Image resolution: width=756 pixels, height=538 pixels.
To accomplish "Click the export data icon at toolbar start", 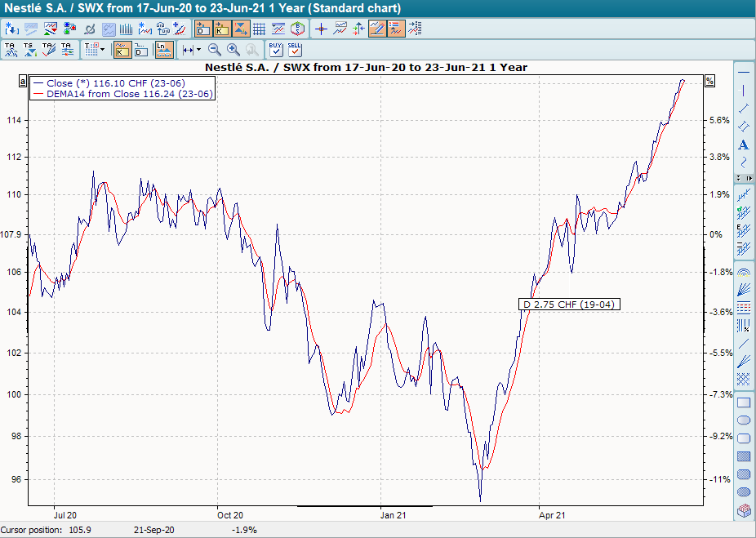I will pyautogui.click(x=11, y=29).
